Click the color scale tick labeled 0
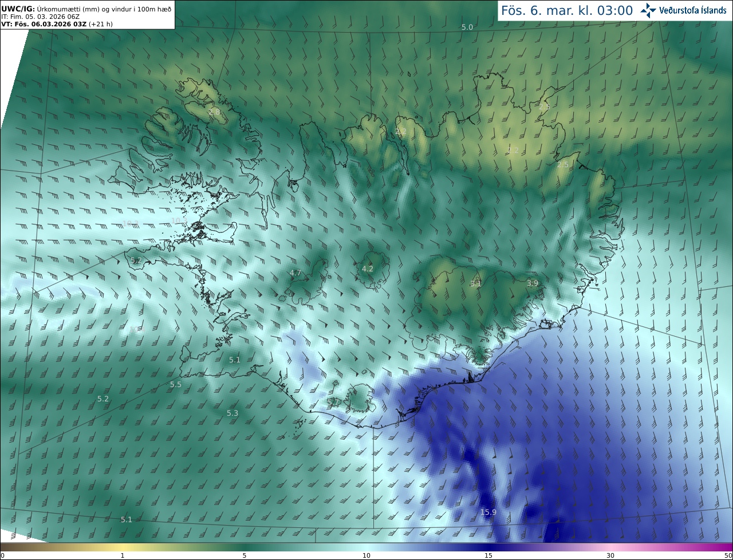 tap(2, 555)
